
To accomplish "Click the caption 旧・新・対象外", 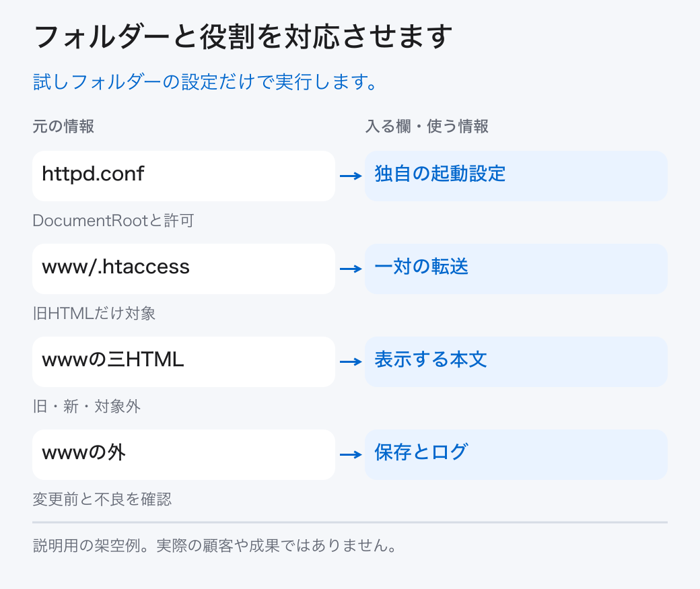I will click(87, 407).
